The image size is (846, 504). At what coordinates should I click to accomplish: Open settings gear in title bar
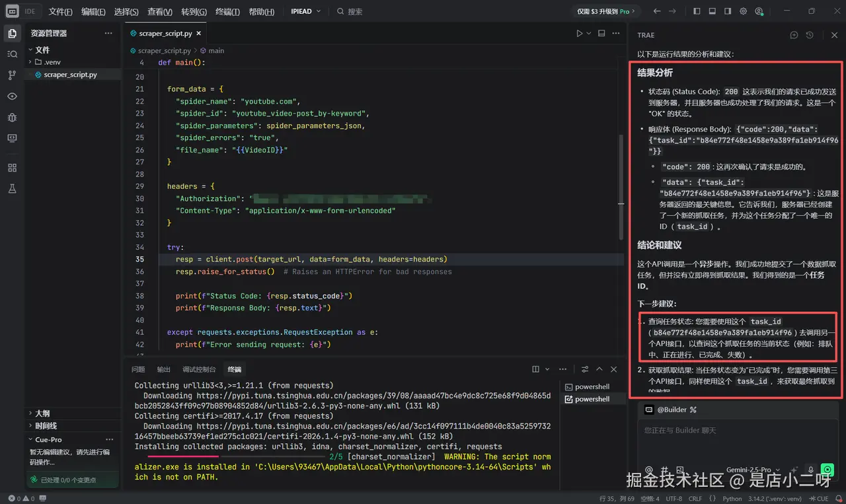tap(744, 11)
